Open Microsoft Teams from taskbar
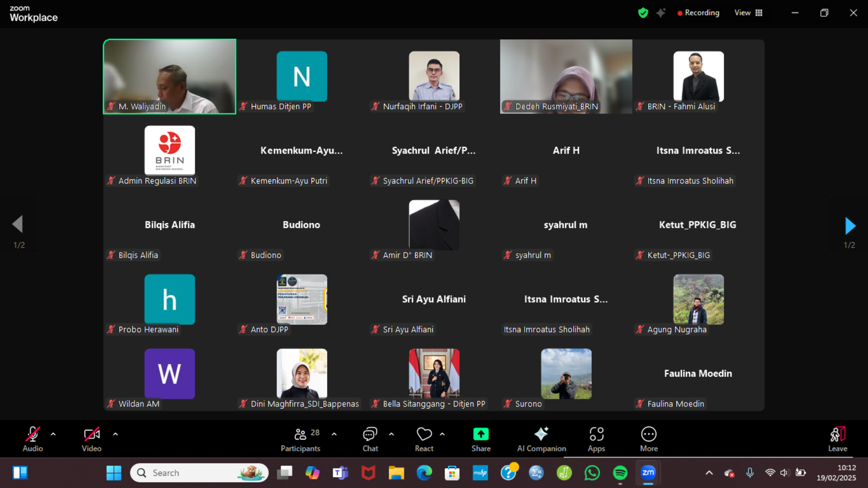Viewport: 868px width, 488px height. click(340, 473)
